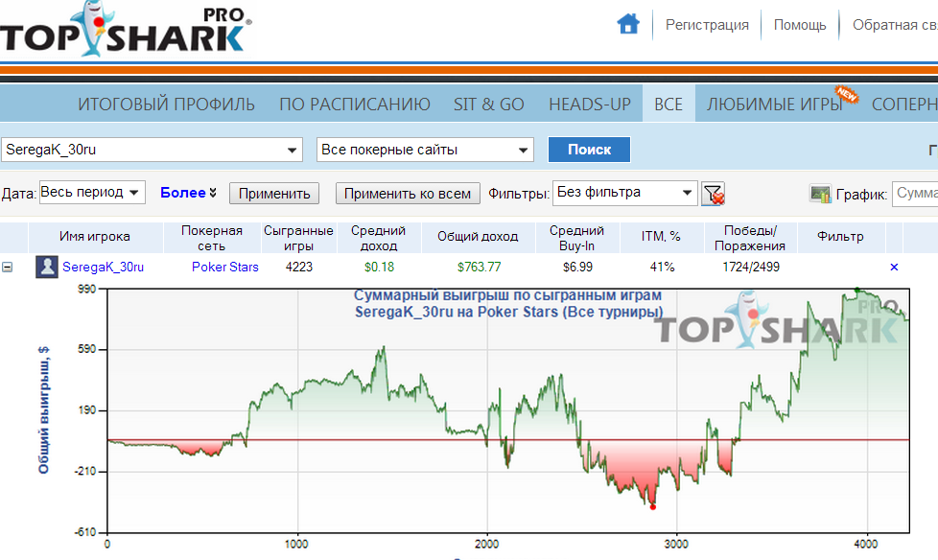Click the ITM 41% value
Screen dimensions: 938x560
pos(662,267)
